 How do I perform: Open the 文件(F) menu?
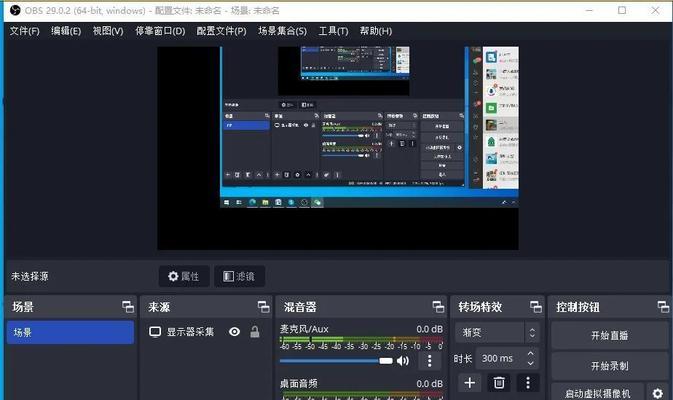tap(24, 31)
